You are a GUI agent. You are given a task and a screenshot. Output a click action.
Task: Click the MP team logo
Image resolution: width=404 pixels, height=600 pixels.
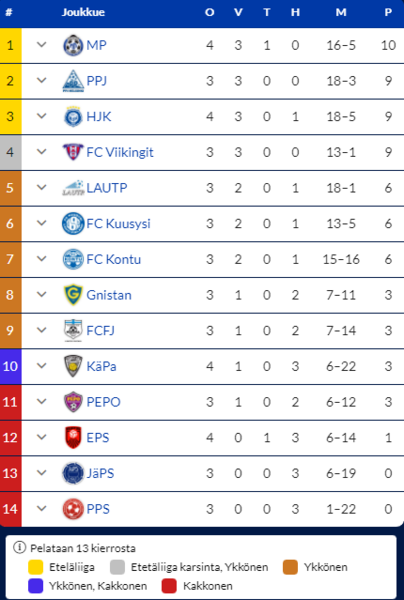[x=73, y=46]
